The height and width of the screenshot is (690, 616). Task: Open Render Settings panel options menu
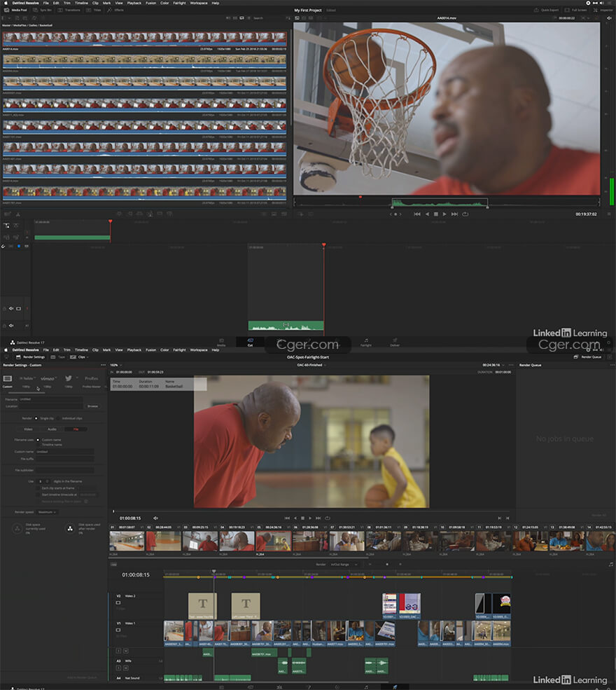(x=104, y=365)
